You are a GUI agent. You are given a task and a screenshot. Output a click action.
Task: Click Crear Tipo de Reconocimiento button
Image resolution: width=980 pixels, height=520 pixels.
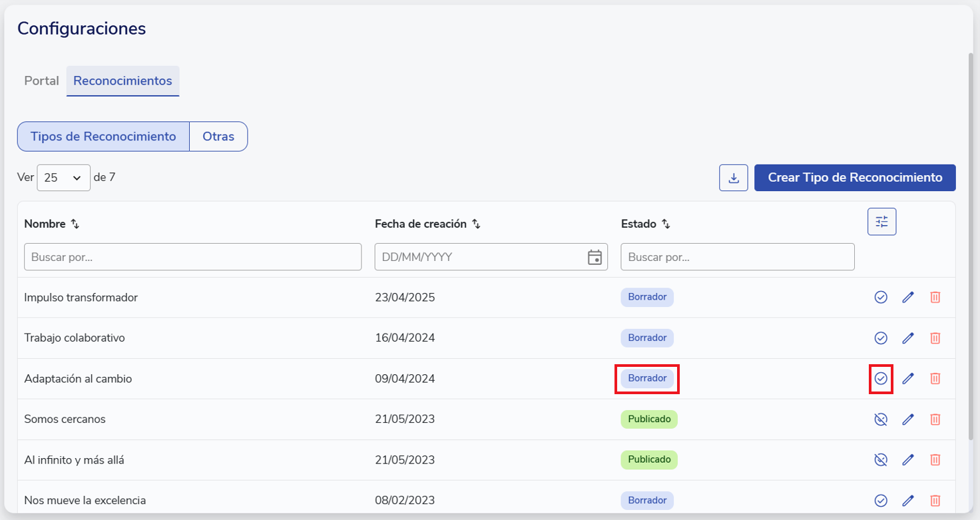855,178
